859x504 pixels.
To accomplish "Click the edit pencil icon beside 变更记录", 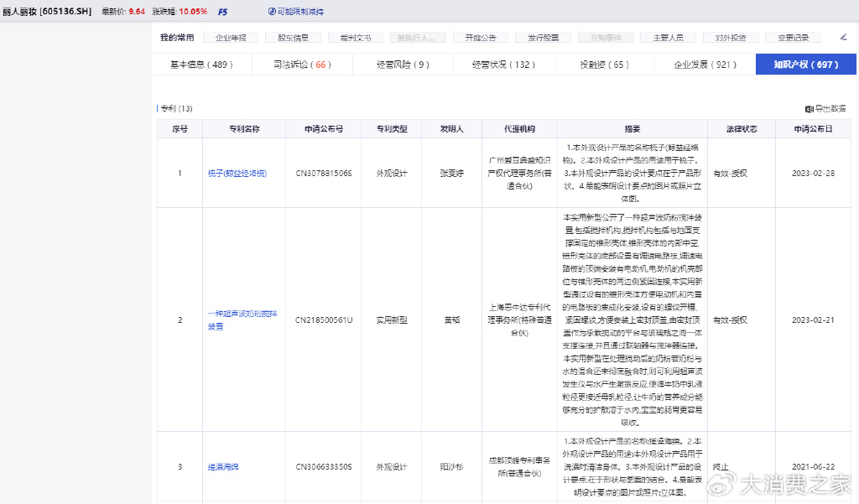I will point(843,38).
